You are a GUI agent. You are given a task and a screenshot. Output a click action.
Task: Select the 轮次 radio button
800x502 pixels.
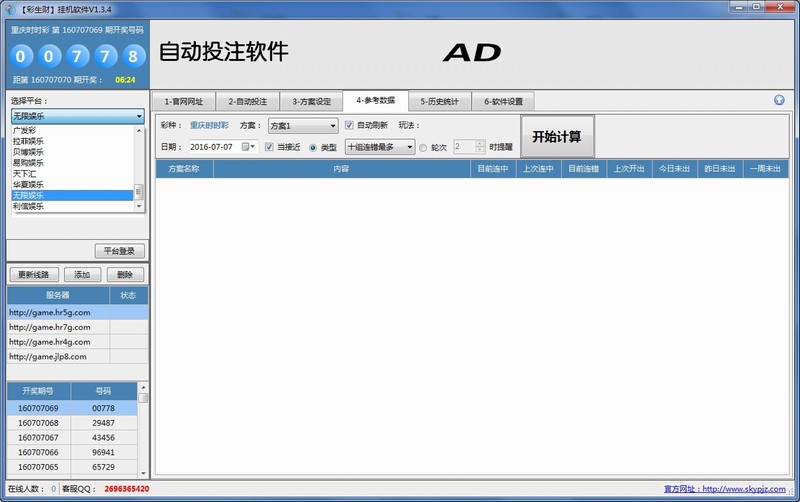423,147
